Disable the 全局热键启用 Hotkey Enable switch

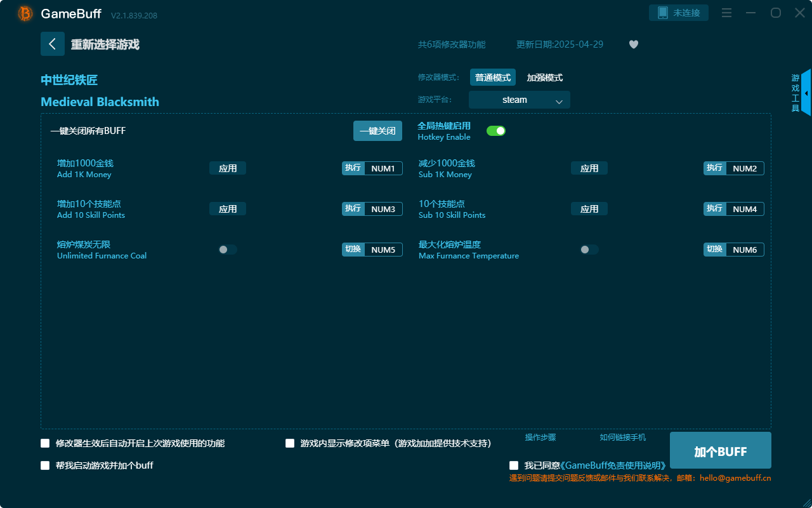495,130
